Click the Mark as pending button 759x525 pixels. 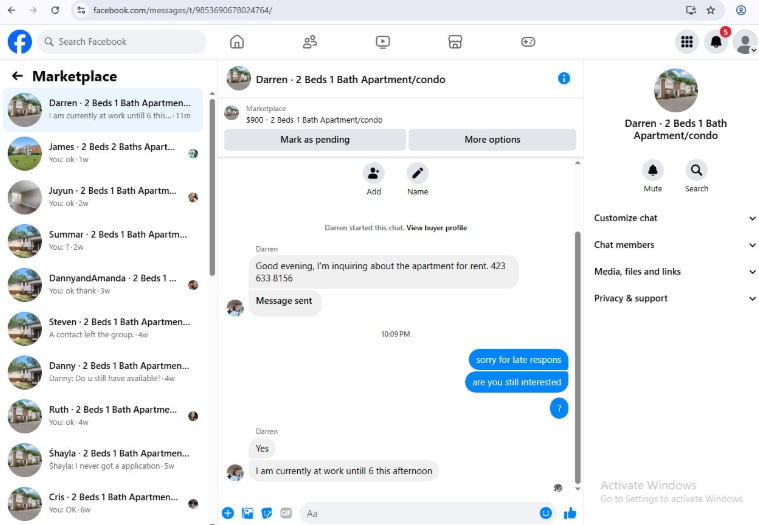315,139
